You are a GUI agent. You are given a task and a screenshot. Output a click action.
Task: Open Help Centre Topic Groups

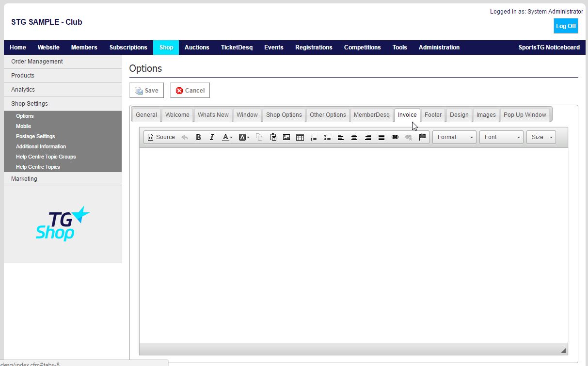pyautogui.click(x=46, y=157)
